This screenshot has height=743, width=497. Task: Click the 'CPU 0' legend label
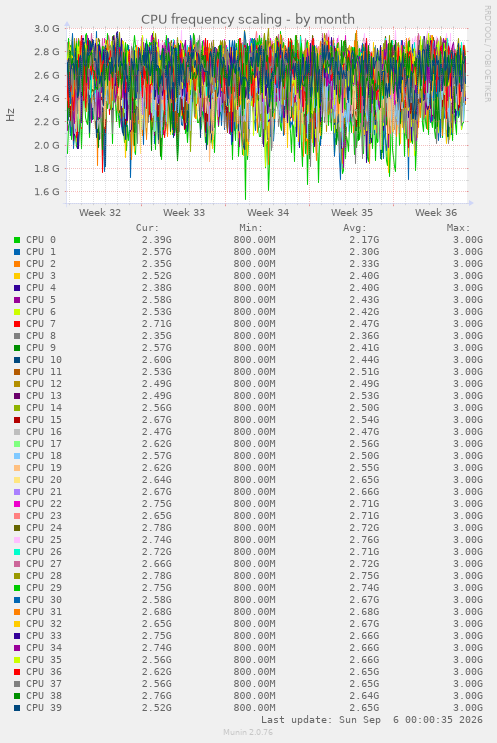click(41, 240)
